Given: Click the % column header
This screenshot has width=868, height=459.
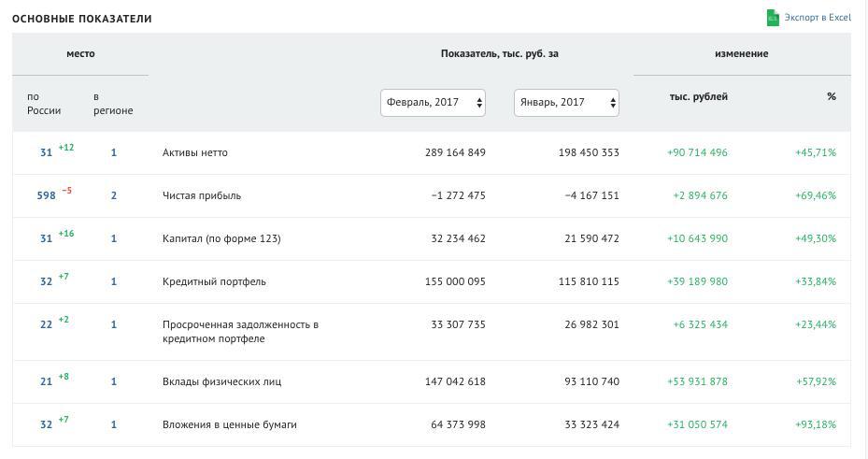Looking at the screenshot, I should click(831, 96).
